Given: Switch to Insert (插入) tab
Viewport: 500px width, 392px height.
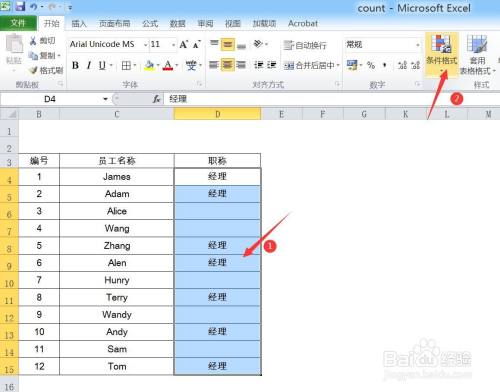Looking at the screenshot, I should (x=79, y=23).
